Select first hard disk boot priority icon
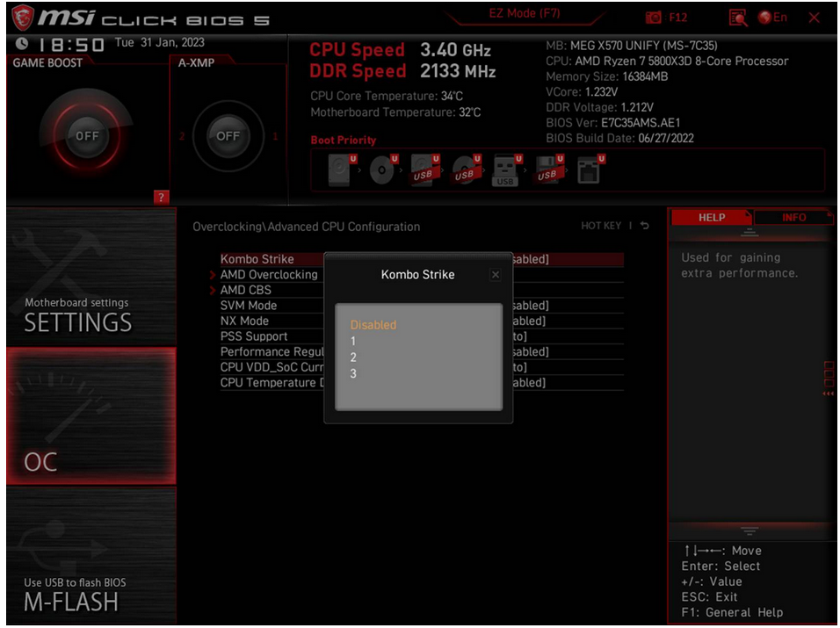Viewport: 840px width, 628px height. [x=342, y=170]
